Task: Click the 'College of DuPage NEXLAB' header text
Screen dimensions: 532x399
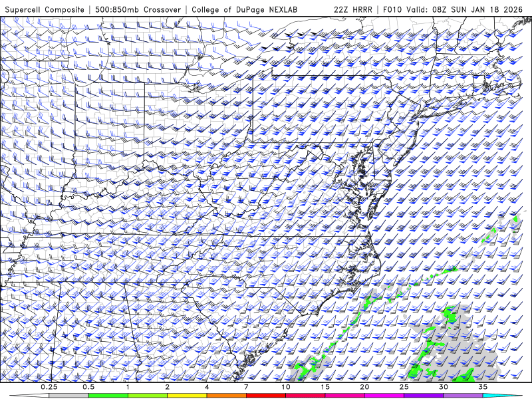Action: tap(244, 9)
